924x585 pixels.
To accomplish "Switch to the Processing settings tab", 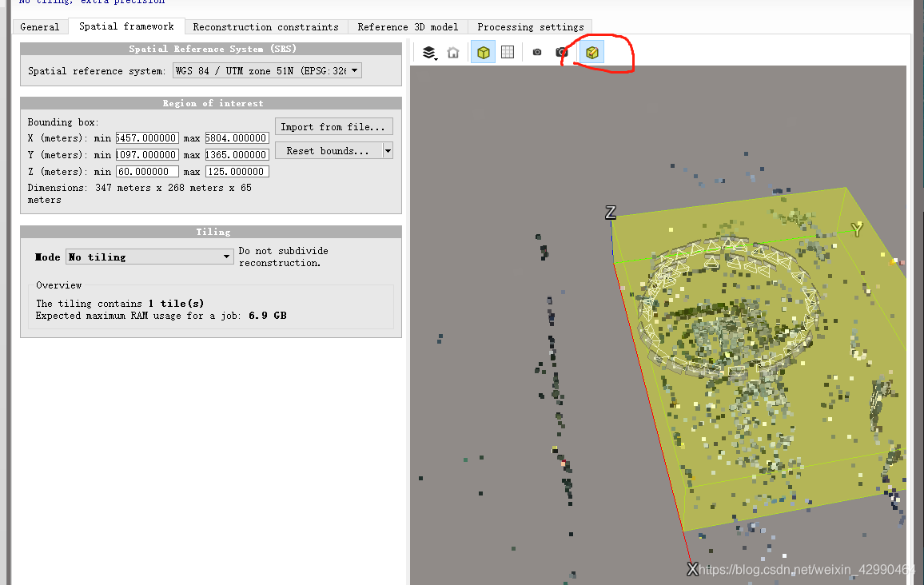I will click(531, 26).
